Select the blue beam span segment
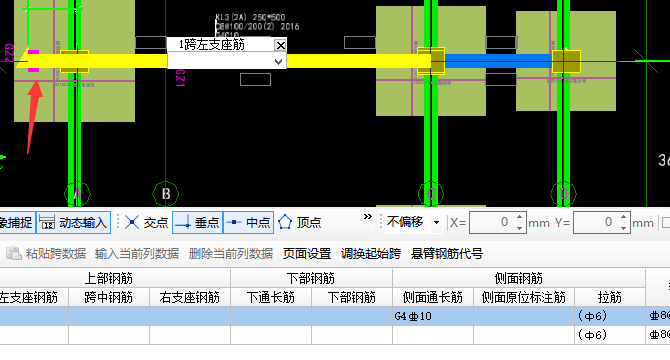This screenshot has width=670, height=360. click(498, 61)
